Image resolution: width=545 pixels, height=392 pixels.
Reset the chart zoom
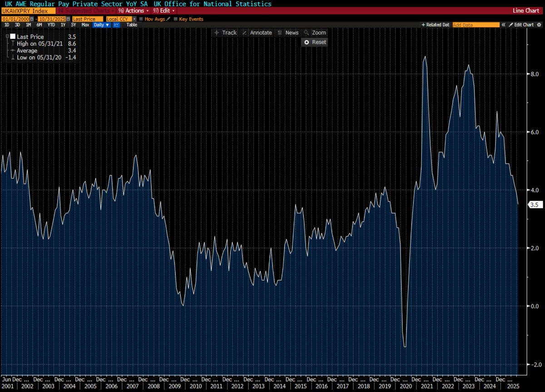coord(315,42)
